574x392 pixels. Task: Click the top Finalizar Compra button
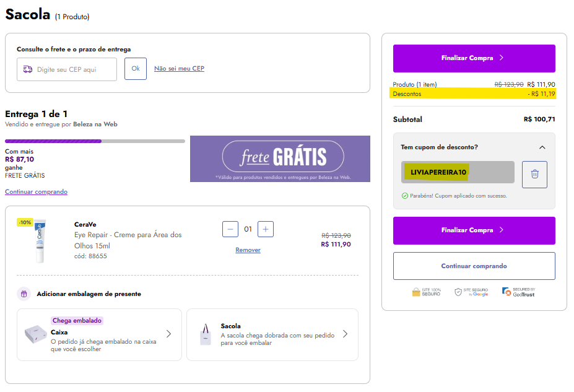tap(474, 58)
